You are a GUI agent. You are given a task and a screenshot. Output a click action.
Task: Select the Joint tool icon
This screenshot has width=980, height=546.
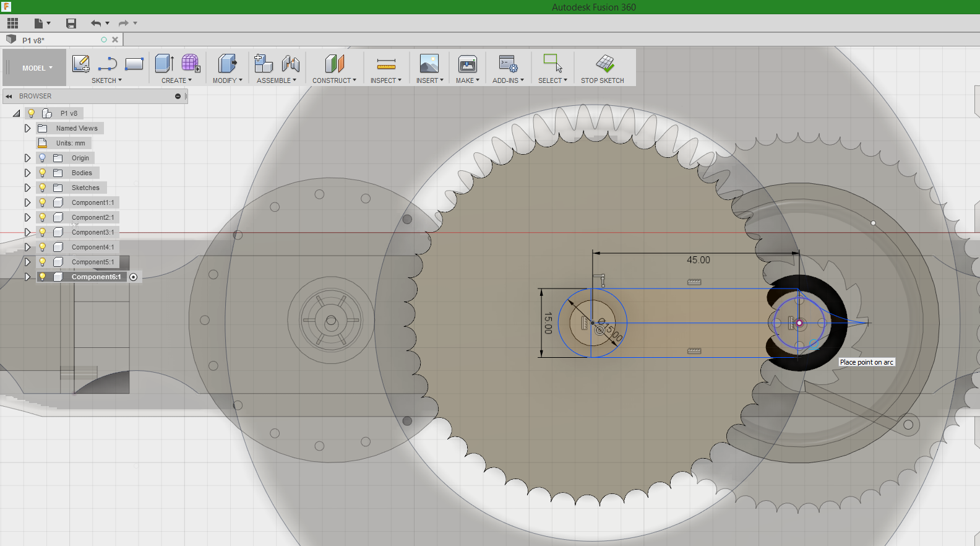[x=290, y=63]
